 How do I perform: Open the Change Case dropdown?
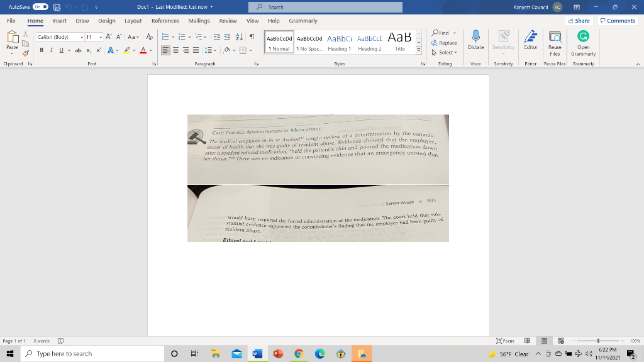tap(133, 37)
